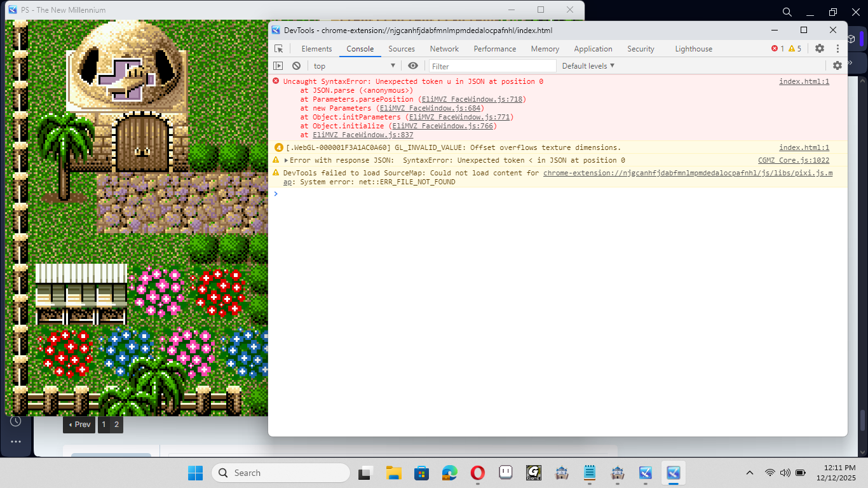
Task: Click the grouped warning count badge '4'
Action: (x=278, y=147)
